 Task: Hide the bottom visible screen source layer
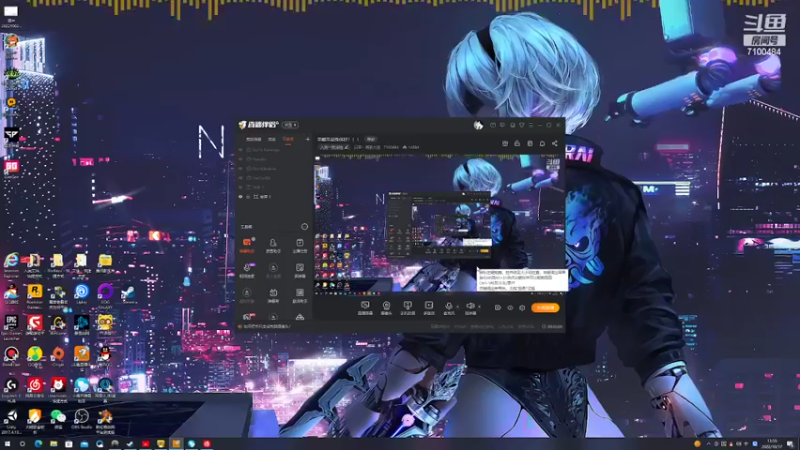241,196
